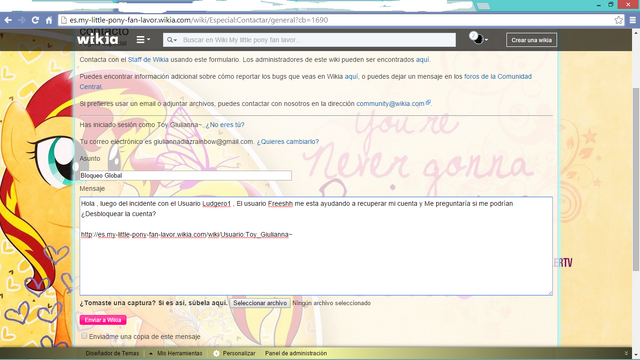Expand the Mis Herramientas menu
The image size is (640, 360).
tap(176, 353)
